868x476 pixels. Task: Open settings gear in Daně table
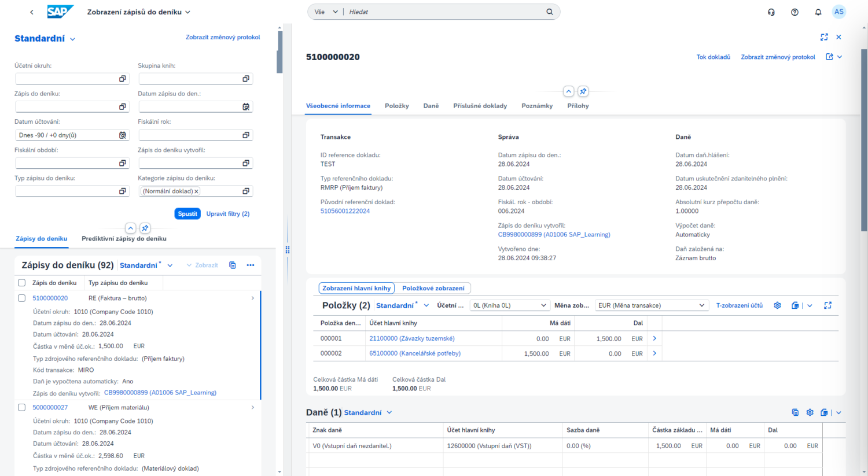[x=810, y=412]
